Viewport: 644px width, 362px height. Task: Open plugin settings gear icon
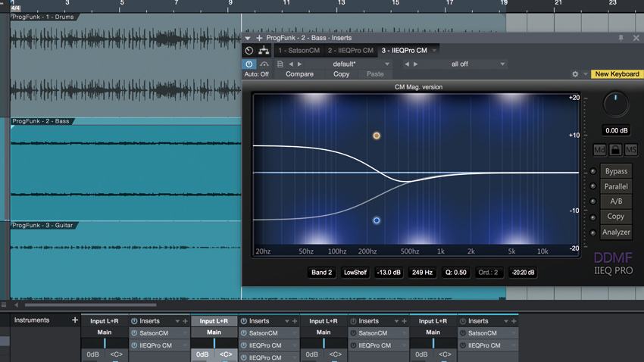coord(575,74)
